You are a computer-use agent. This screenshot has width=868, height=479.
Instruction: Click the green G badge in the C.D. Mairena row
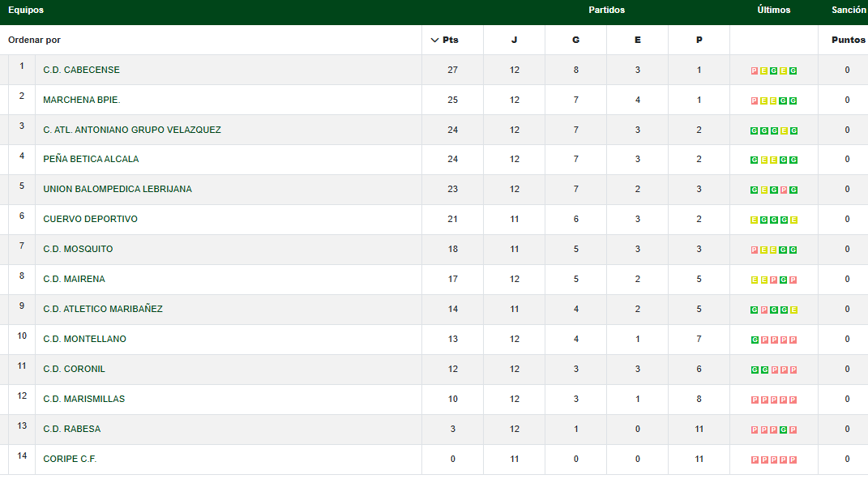[x=784, y=280]
